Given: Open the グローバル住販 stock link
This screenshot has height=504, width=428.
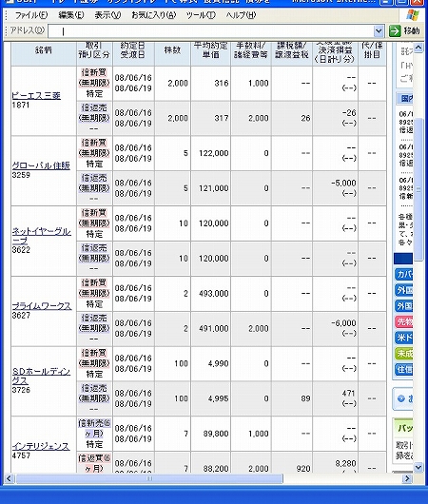Looking at the screenshot, I should [x=41, y=165].
